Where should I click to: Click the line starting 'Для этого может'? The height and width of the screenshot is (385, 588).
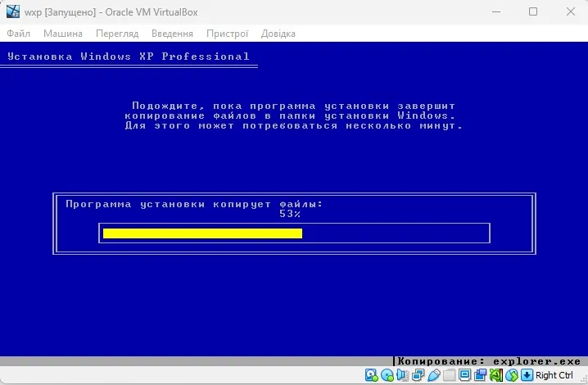[294, 125]
